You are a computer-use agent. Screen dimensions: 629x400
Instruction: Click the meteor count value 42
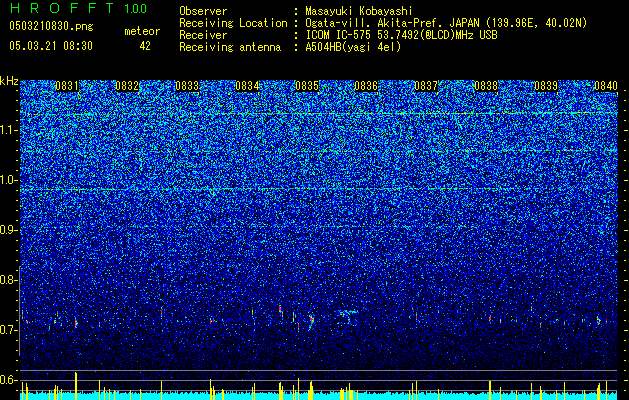click(x=145, y=46)
